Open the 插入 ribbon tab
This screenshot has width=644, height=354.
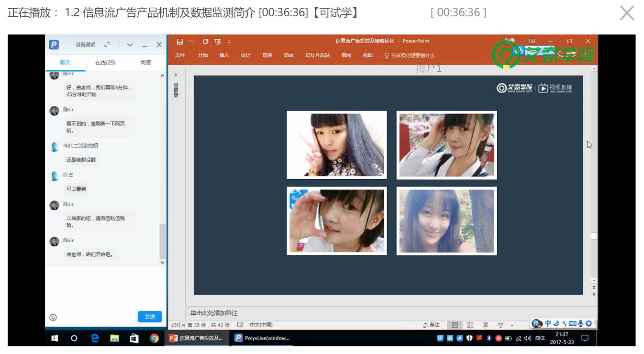pyautogui.click(x=224, y=55)
